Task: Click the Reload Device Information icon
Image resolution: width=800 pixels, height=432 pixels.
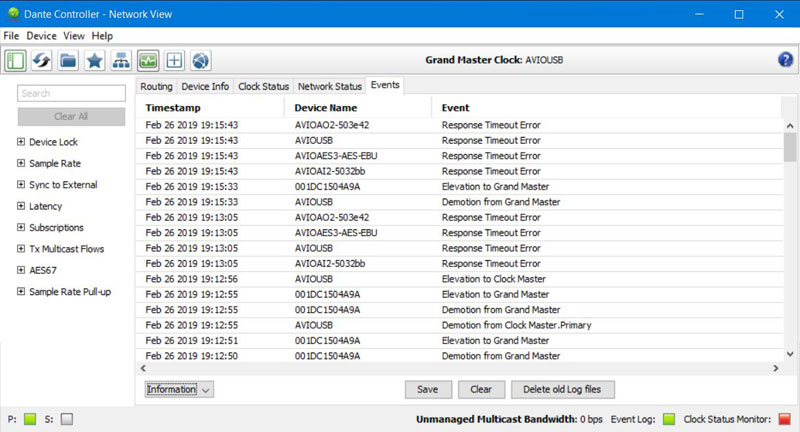Action: (41, 60)
